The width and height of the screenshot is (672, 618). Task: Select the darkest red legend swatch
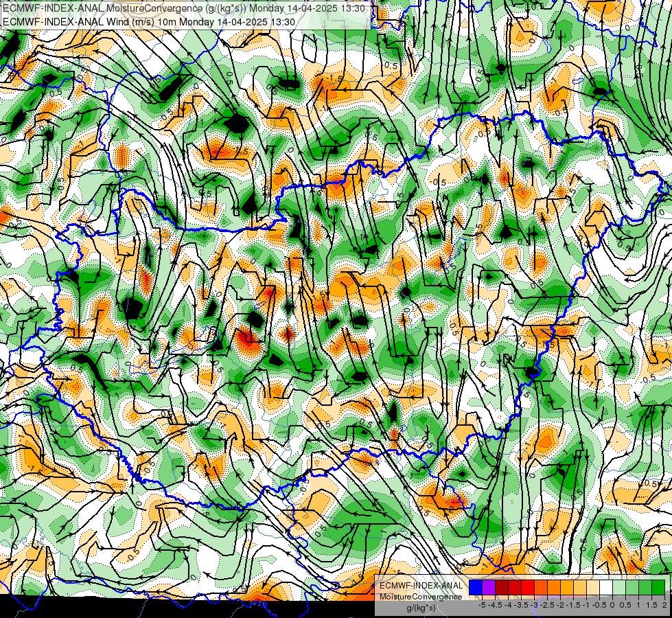pyautogui.click(x=502, y=587)
